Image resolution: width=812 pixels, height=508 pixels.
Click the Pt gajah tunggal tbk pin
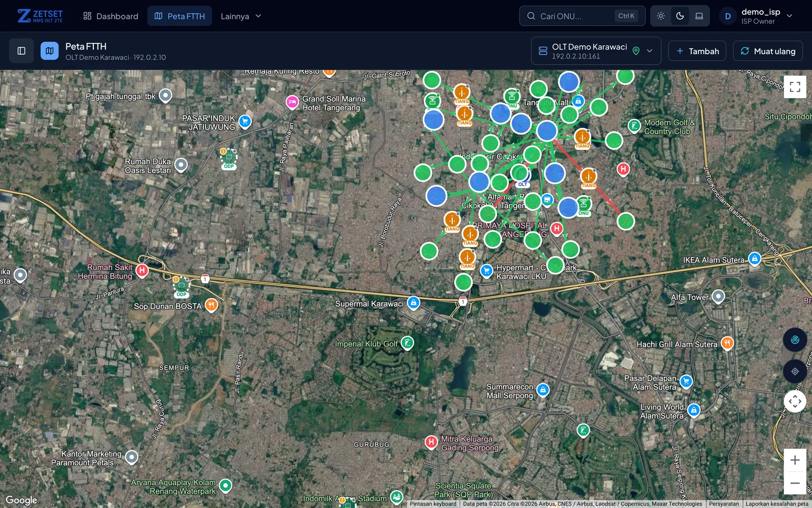[165, 96]
